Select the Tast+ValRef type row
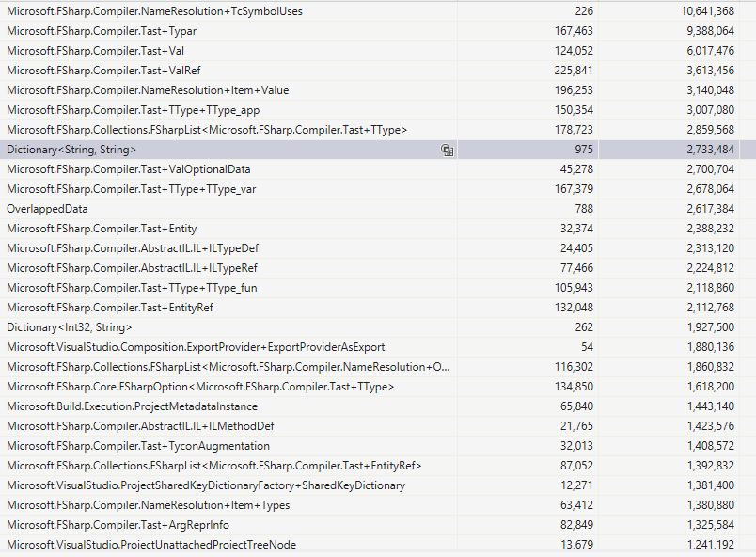 tap(378, 71)
